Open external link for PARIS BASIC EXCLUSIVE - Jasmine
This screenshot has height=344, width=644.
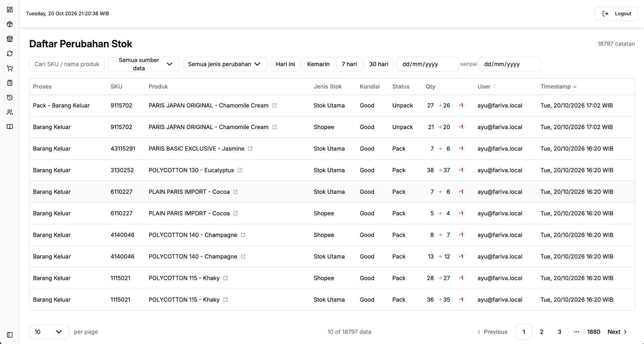[x=250, y=149]
